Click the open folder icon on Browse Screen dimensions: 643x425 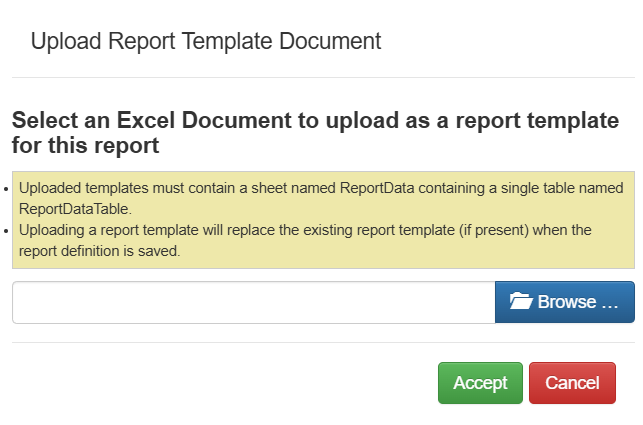point(521,302)
